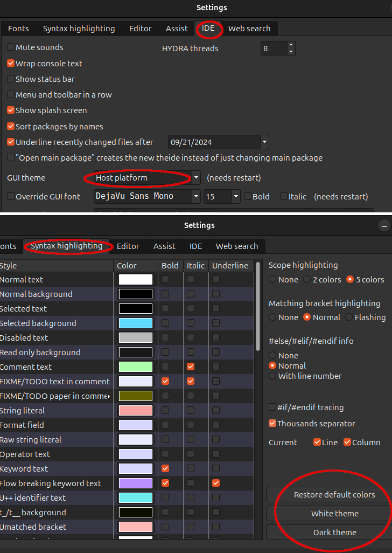Open DejaVu Sans Mono font dropdown
392x553 pixels.
tap(196, 197)
